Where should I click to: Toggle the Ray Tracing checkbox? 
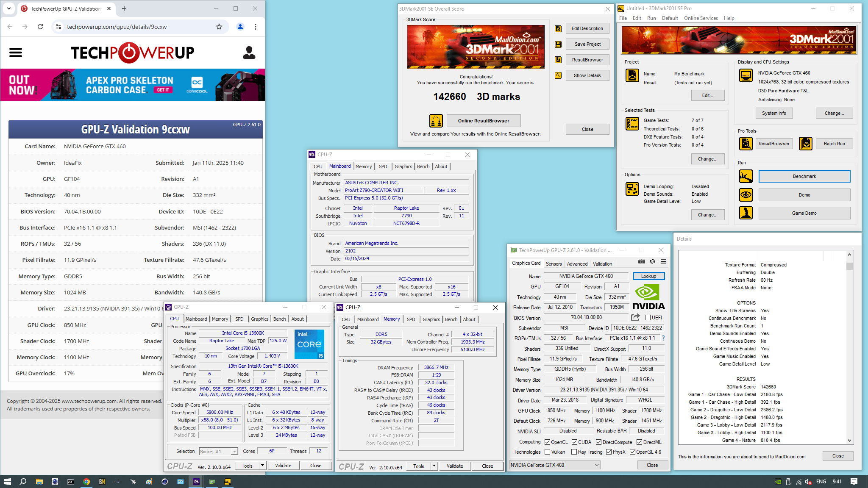click(574, 452)
